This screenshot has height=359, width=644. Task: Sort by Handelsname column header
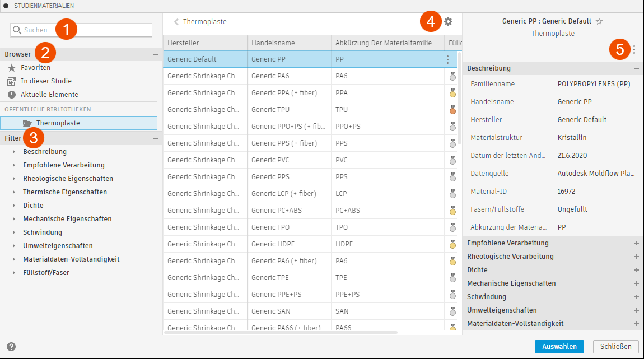[289, 43]
